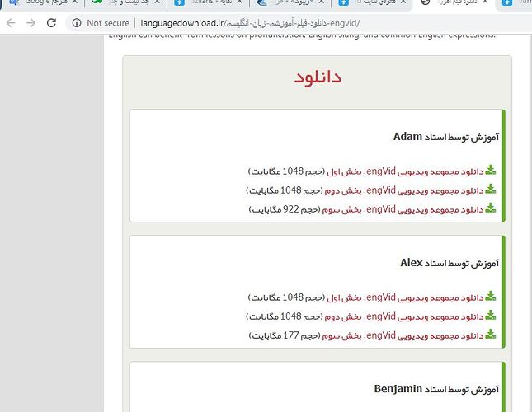Select the آموزش توسط استاد Benjamin heading
This screenshot has height=412, width=532.
pyautogui.click(x=436, y=389)
